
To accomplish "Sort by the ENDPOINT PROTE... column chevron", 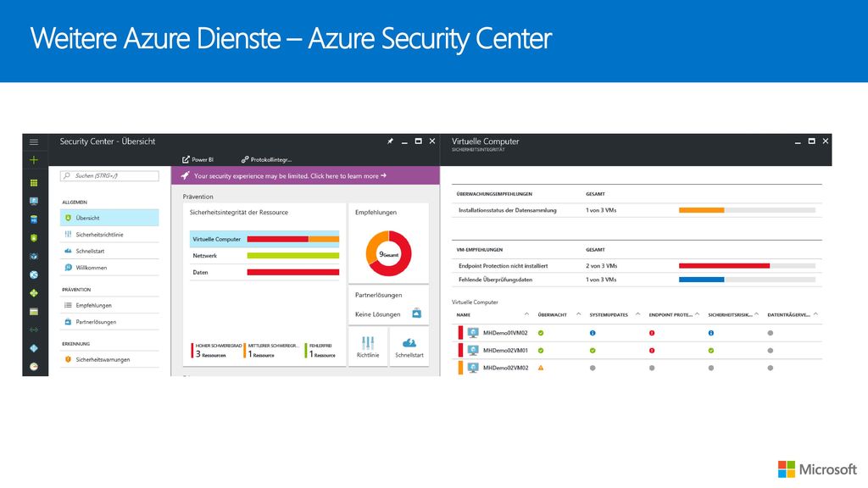I will coord(697,314).
